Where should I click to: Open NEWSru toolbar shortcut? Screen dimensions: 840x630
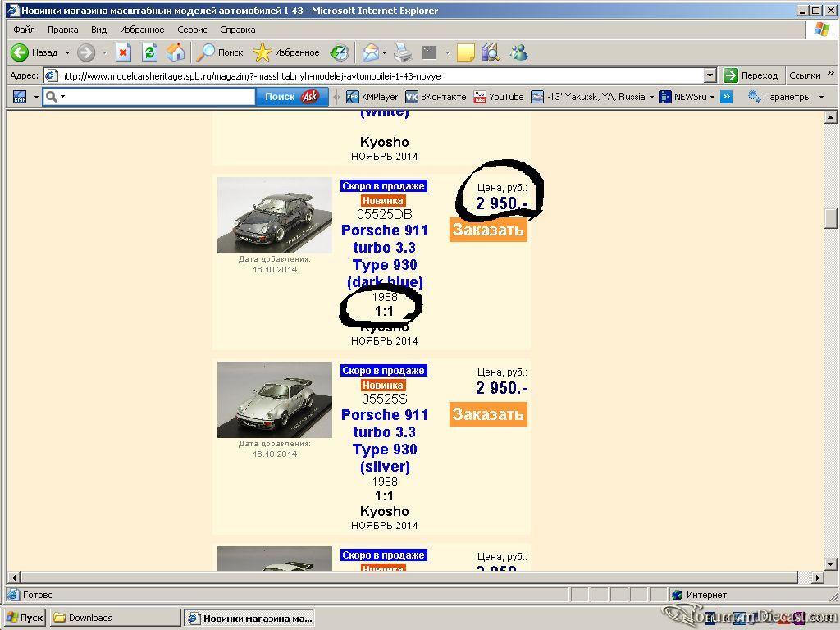(683, 97)
